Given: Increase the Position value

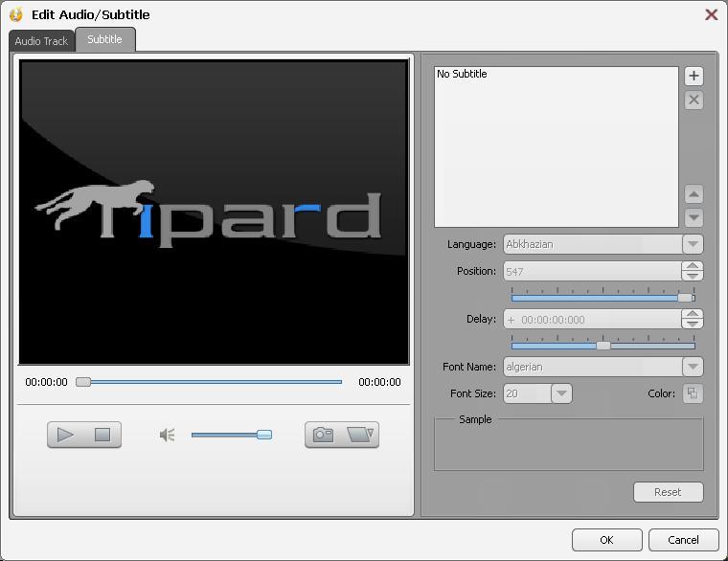Looking at the screenshot, I should coord(693,266).
